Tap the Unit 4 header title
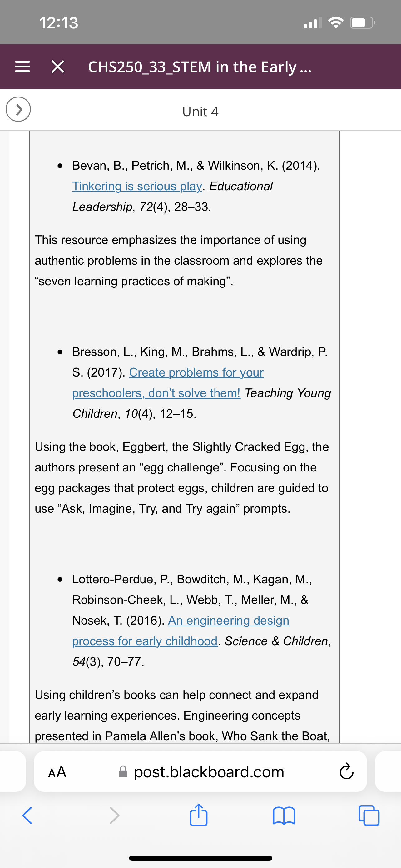 [x=200, y=112]
